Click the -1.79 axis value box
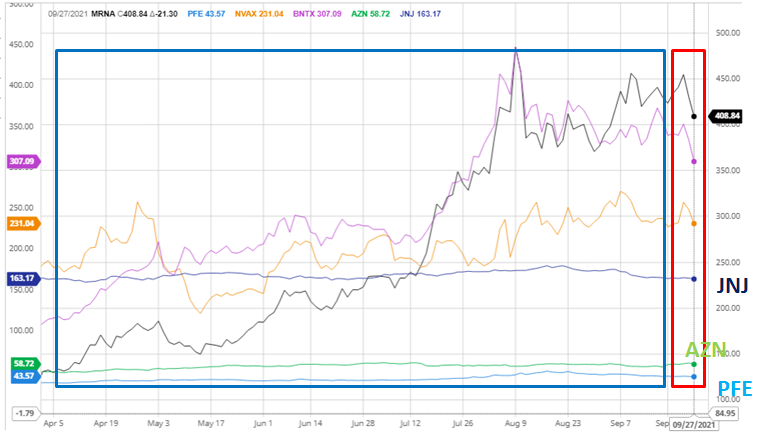 point(26,413)
